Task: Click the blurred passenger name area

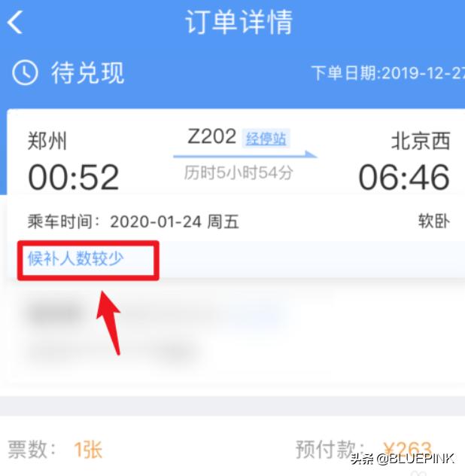Action: point(55,313)
